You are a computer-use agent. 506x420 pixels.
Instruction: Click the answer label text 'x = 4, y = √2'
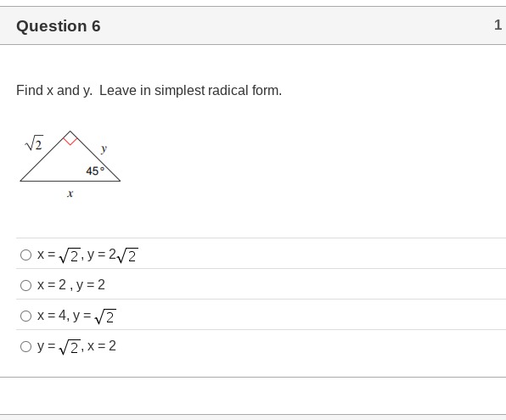pos(76,316)
